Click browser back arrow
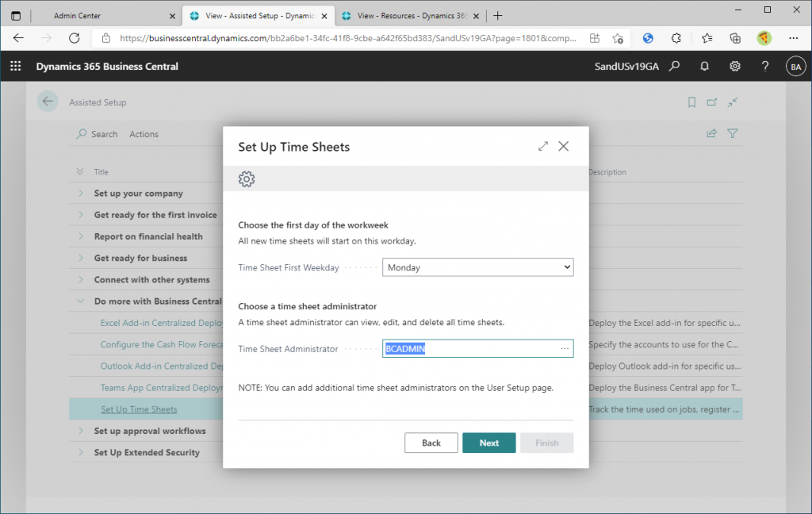 coord(18,38)
